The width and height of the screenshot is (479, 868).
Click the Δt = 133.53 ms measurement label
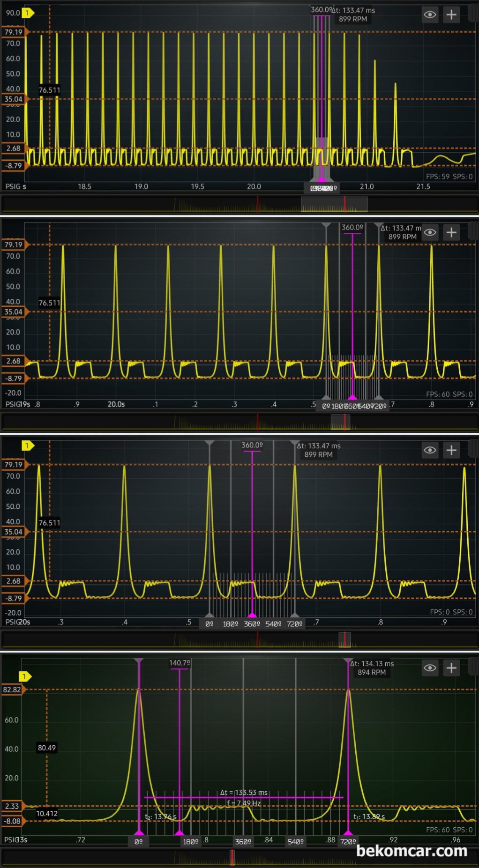point(244,793)
